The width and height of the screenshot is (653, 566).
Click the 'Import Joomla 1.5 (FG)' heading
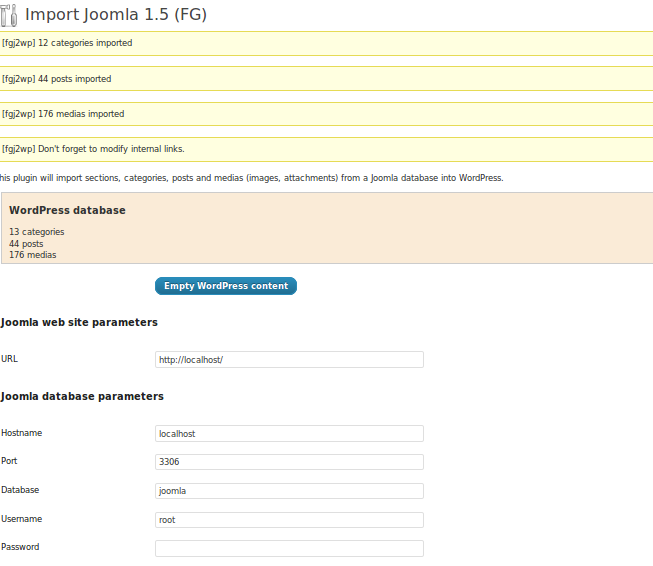point(116,15)
